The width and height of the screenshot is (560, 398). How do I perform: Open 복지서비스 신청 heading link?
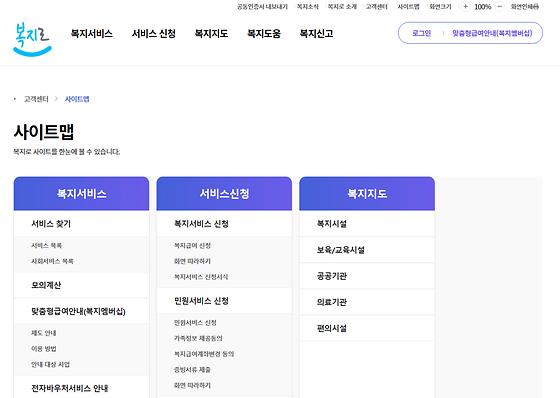click(201, 224)
